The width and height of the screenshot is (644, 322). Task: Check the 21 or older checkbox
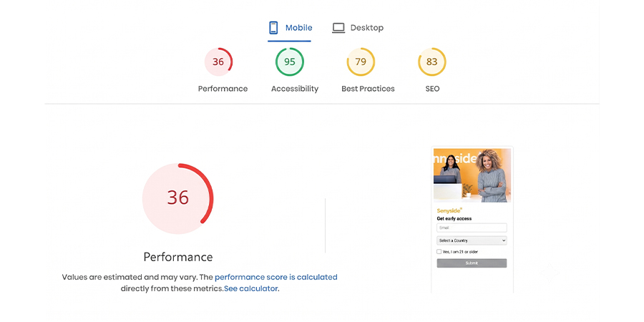(439, 252)
